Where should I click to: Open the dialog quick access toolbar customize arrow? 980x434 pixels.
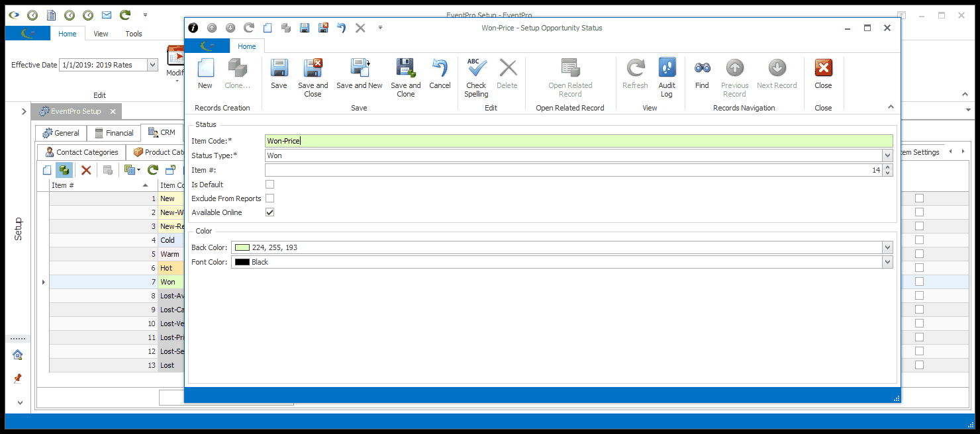[x=380, y=28]
